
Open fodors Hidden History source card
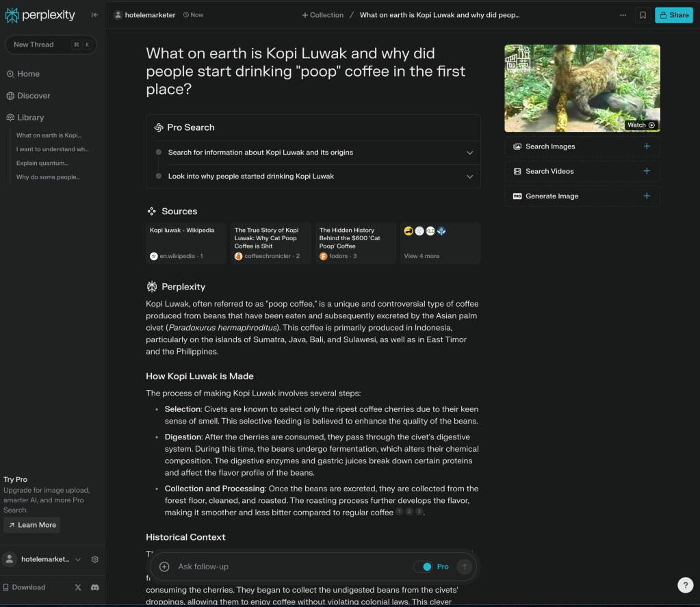tap(356, 243)
